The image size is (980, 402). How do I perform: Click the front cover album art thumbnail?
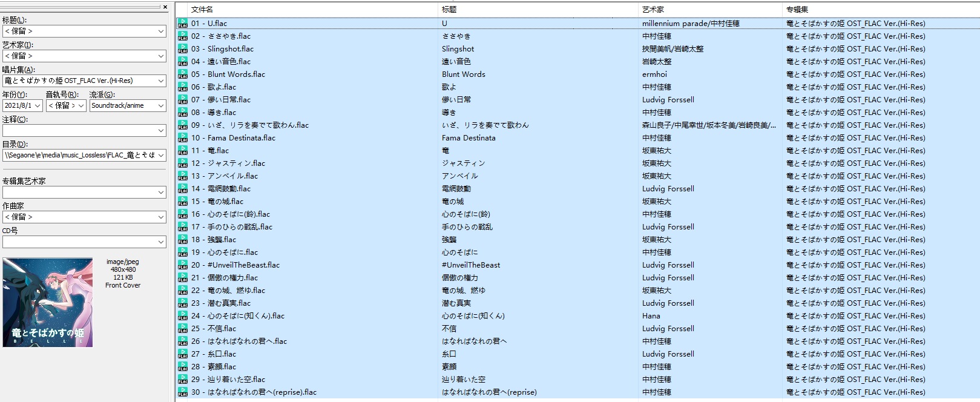[48, 302]
